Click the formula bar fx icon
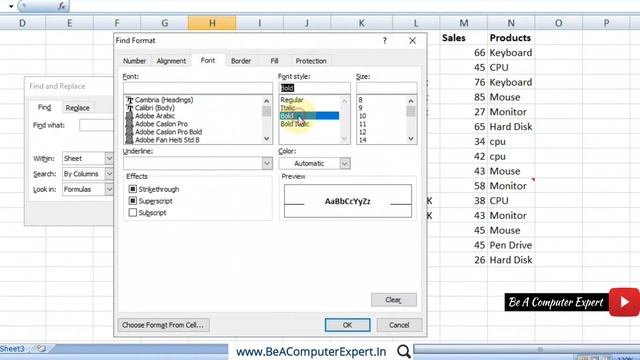 click(x=62, y=6)
